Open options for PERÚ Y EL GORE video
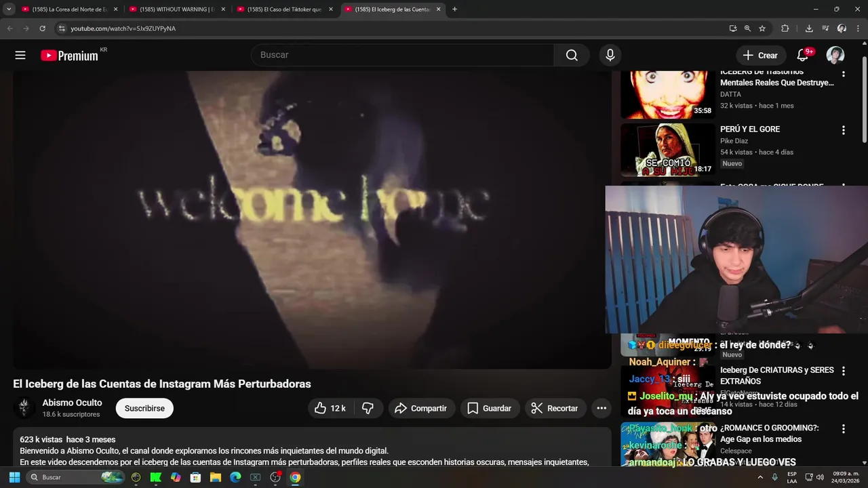868x488 pixels. coord(844,130)
